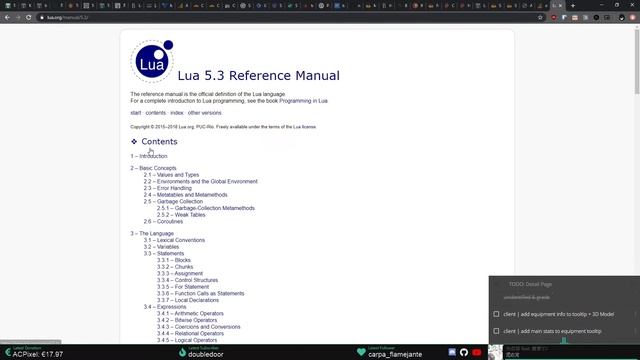The width and height of the screenshot is (640, 360).
Task: Close the active Lua manual tab
Action: [560, 6]
